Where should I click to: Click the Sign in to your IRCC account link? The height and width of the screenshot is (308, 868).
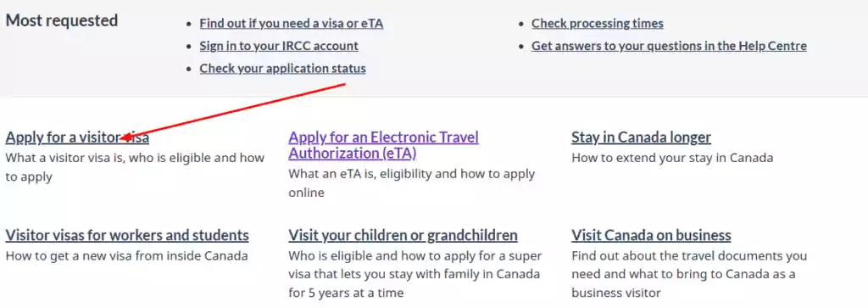click(279, 46)
